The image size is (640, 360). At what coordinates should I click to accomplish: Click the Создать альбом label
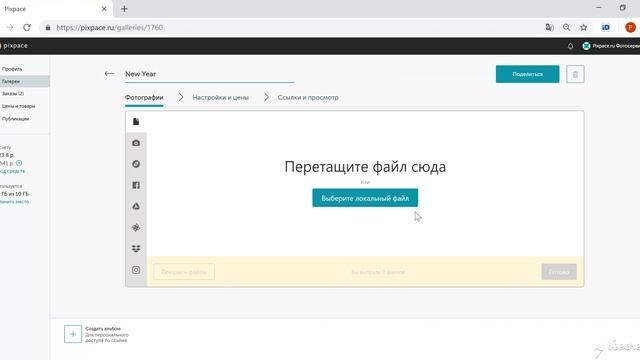coord(103,329)
